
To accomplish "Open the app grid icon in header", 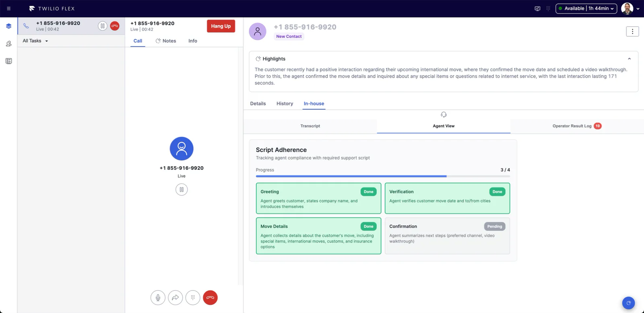I will (x=548, y=8).
